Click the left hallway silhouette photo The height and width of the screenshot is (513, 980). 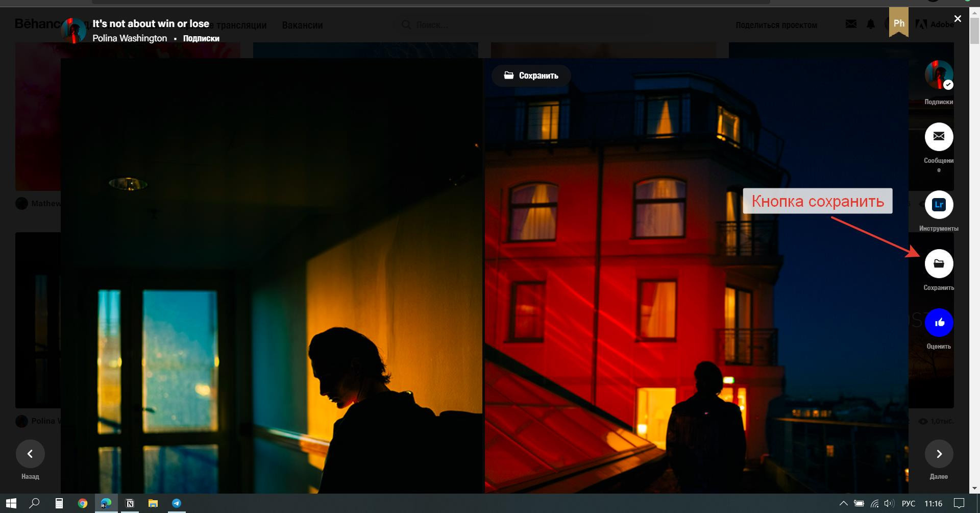pyautogui.click(x=272, y=276)
